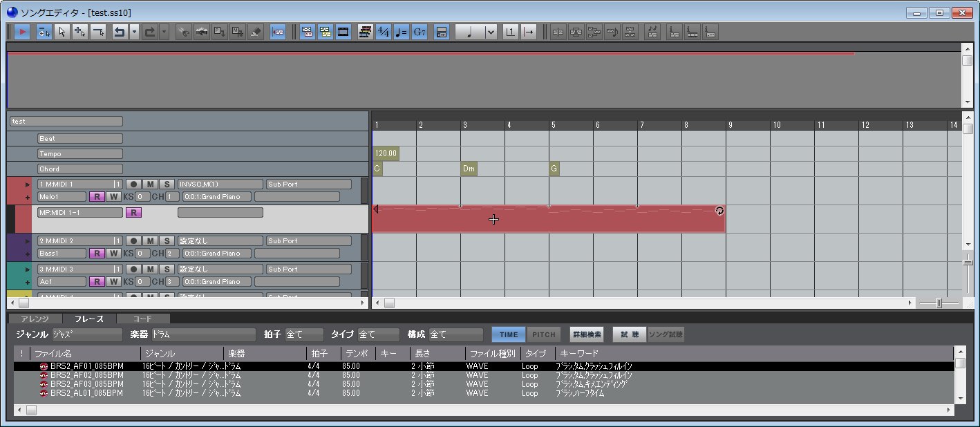Expand the 1 M:MIDI 1 track triangle
980x427 pixels.
(x=28, y=184)
